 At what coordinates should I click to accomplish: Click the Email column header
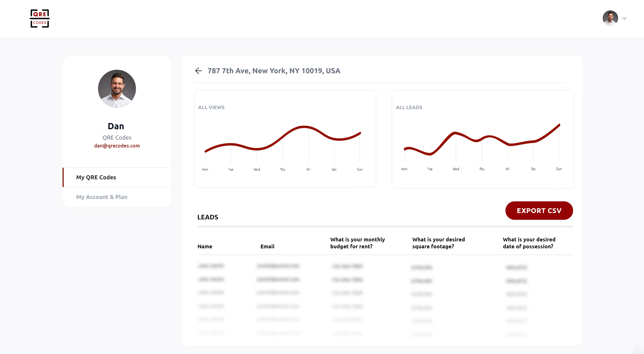coord(267,247)
